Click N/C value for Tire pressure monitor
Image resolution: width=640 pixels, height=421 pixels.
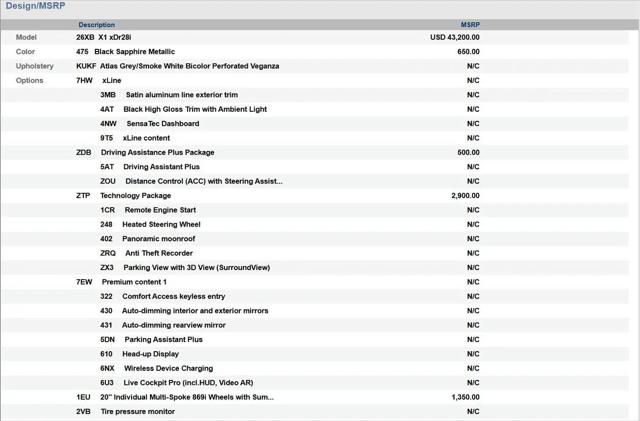473,411
